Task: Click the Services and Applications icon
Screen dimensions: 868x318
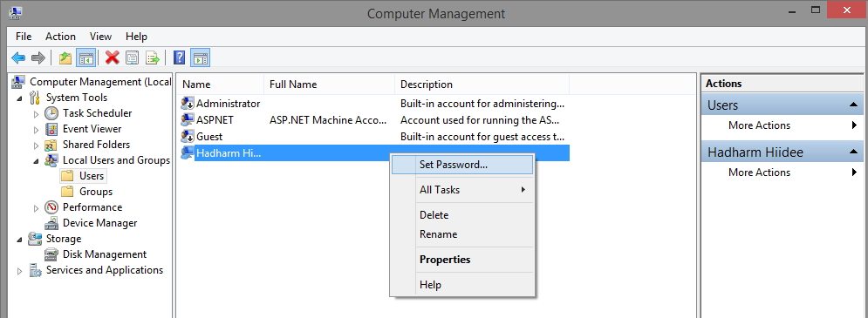Action: click(x=35, y=270)
